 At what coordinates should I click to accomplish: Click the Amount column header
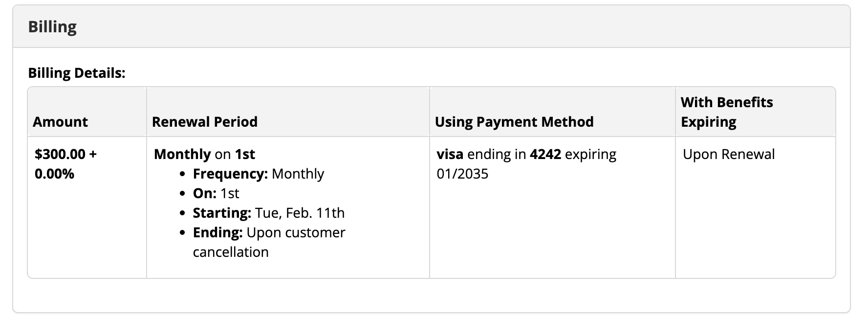pyautogui.click(x=60, y=121)
